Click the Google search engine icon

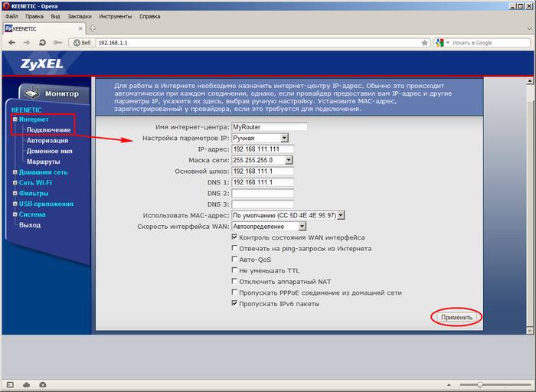point(440,43)
